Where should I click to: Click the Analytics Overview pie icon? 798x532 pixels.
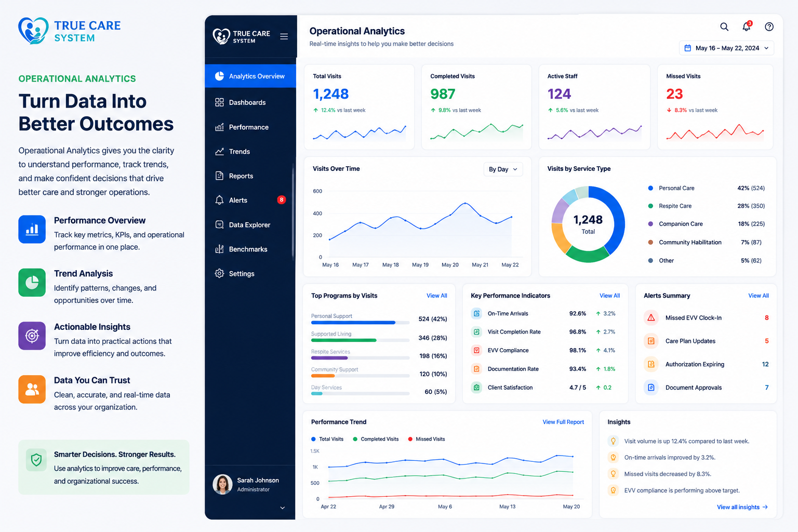pos(219,76)
